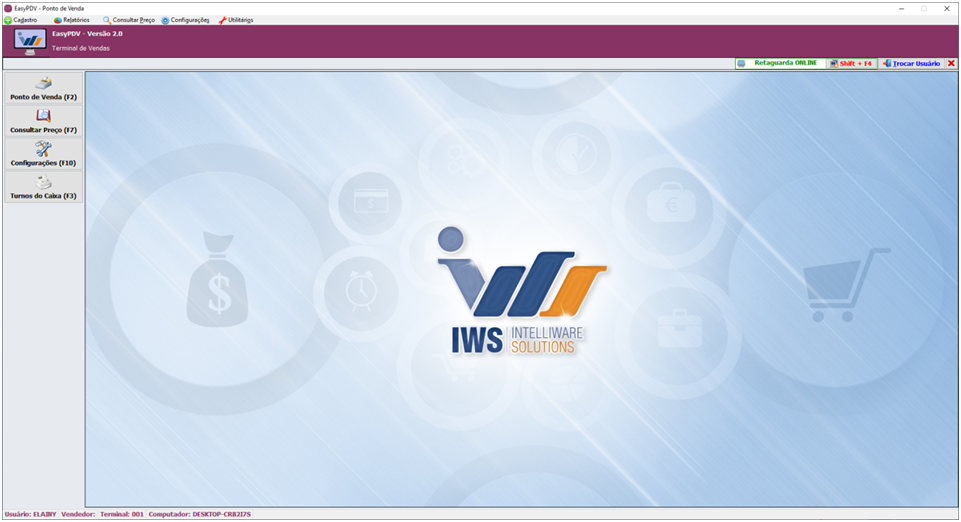Click the EasyPDV title bar app icon

(x=8, y=8)
